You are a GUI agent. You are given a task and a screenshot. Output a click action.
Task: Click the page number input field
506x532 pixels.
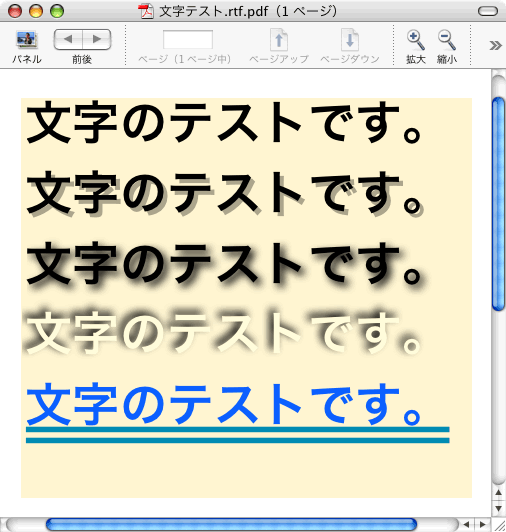click(188, 40)
